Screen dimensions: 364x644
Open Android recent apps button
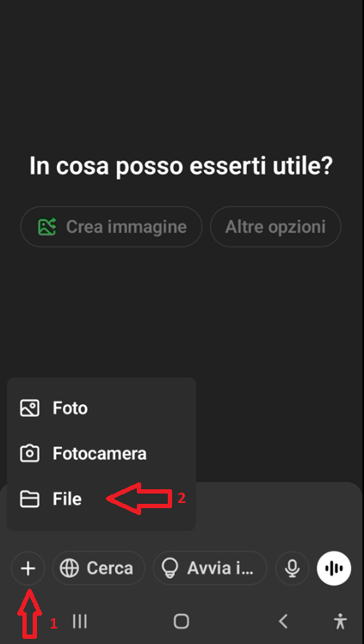coord(80,622)
